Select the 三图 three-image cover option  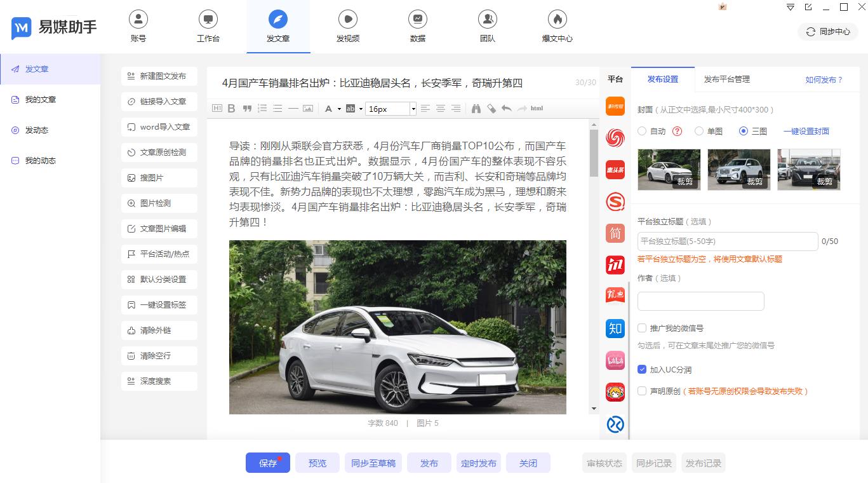coord(743,131)
